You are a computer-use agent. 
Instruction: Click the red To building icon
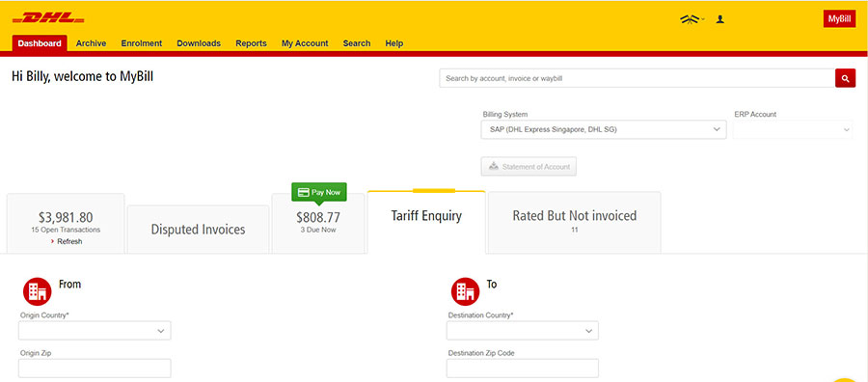pyautogui.click(x=465, y=291)
